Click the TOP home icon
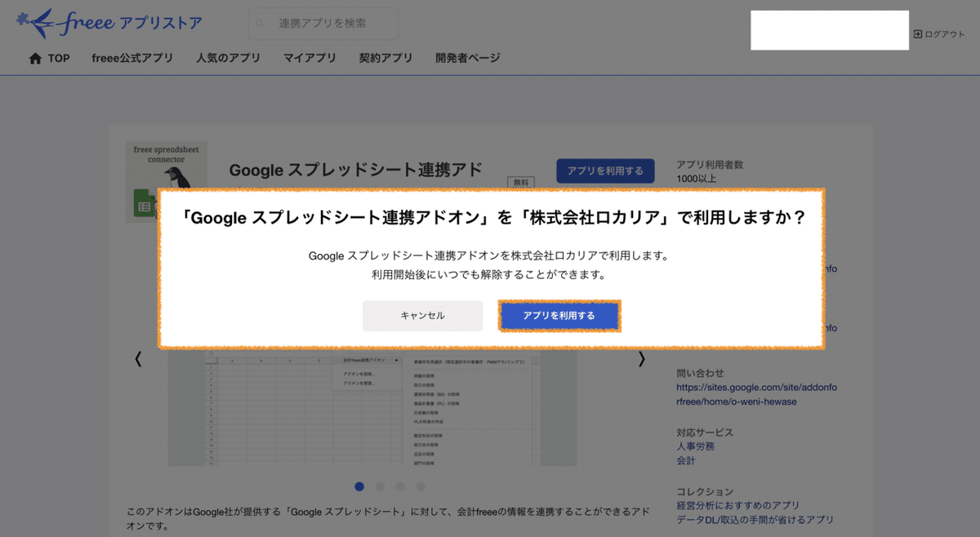The height and width of the screenshot is (537, 980). [x=35, y=59]
